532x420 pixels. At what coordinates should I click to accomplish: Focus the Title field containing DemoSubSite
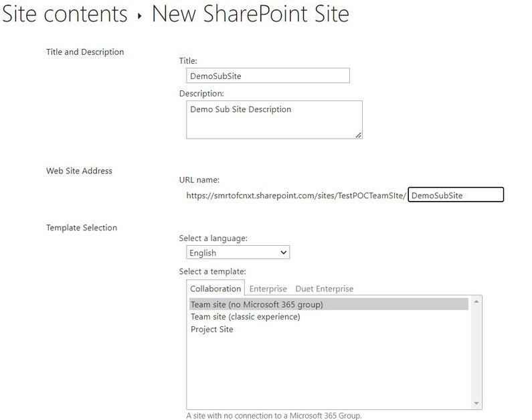[x=268, y=76]
